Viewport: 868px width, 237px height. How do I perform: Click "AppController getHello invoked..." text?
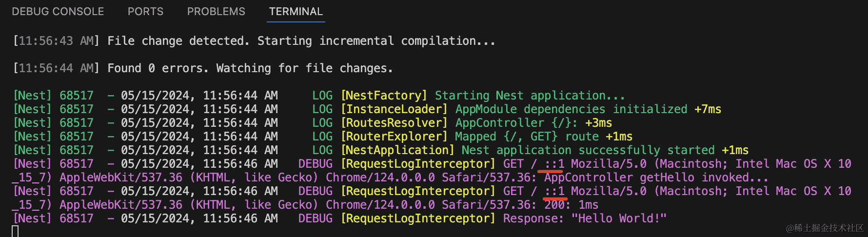tap(656, 178)
